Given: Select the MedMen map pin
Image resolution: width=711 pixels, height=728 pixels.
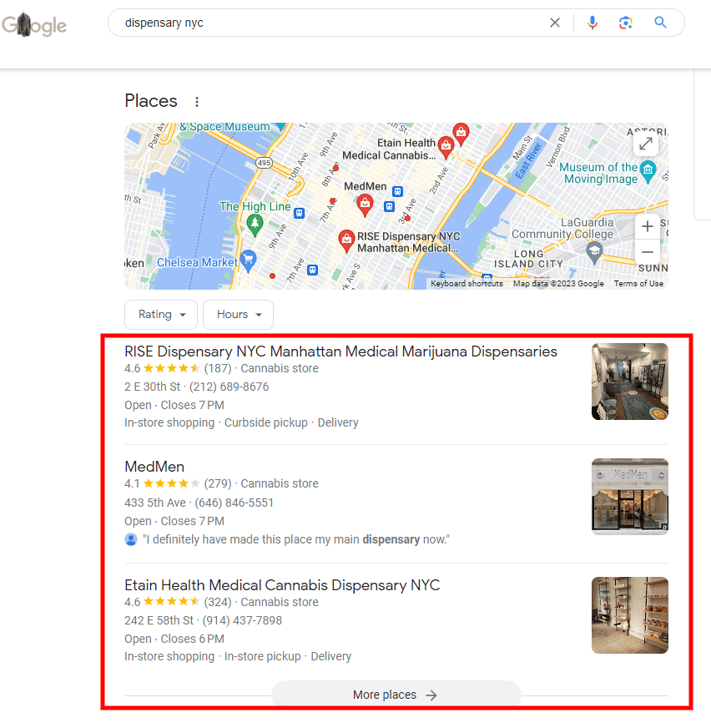Looking at the screenshot, I should (x=365, y=205).
